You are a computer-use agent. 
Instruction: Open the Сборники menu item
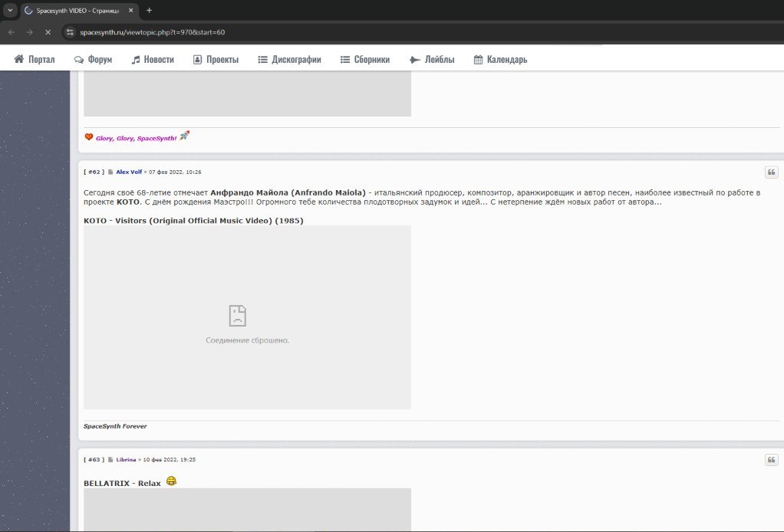[365, 60]
